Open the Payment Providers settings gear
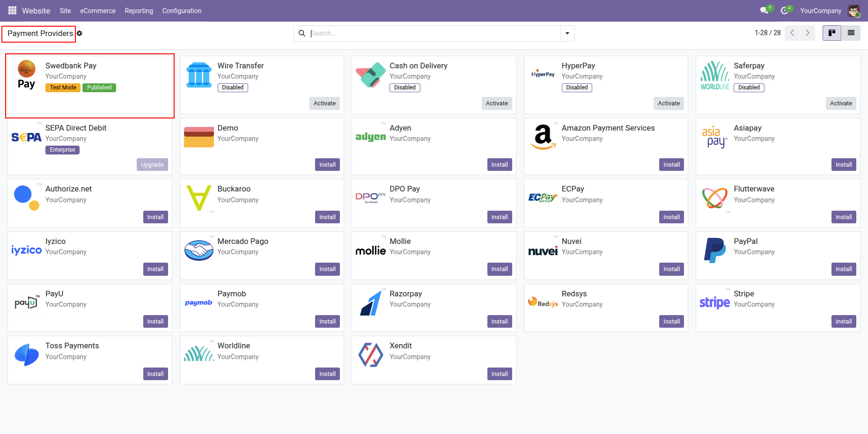The width and height of the screenshot is (868, 434). (x=80, y=33)
